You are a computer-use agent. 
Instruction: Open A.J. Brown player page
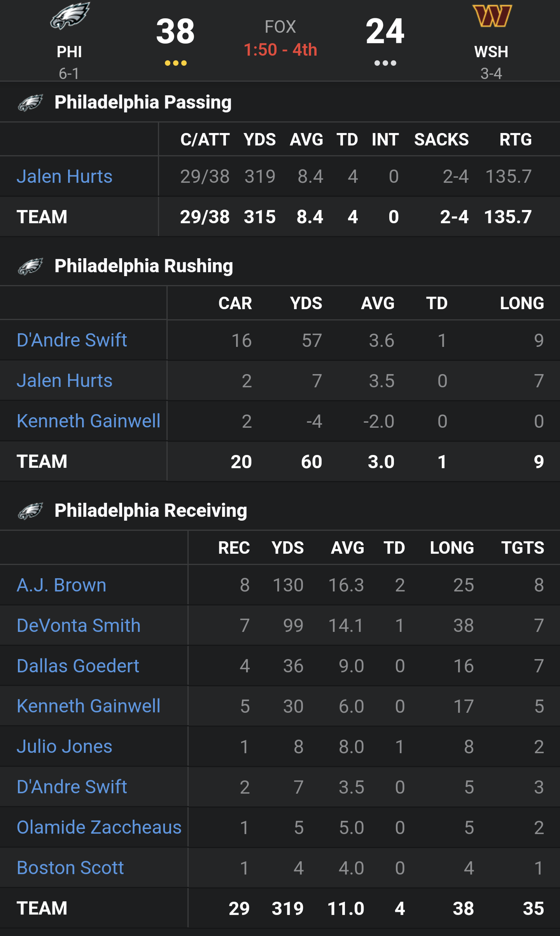click(61, 585)
